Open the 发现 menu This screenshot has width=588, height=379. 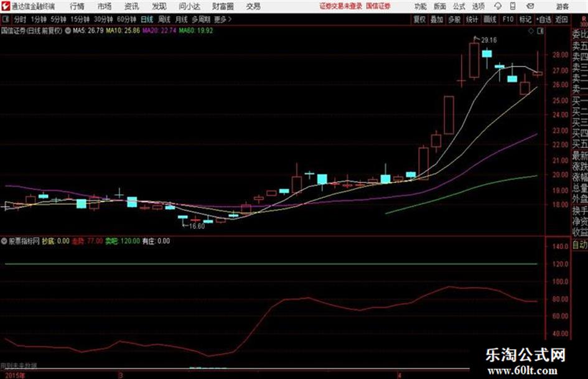159,6
